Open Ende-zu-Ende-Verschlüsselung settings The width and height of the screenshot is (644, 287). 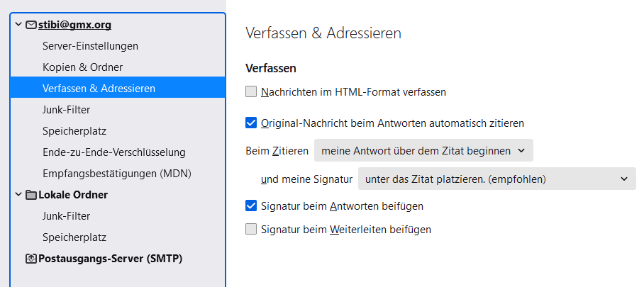pyautogui.click(x=113, y=152)
